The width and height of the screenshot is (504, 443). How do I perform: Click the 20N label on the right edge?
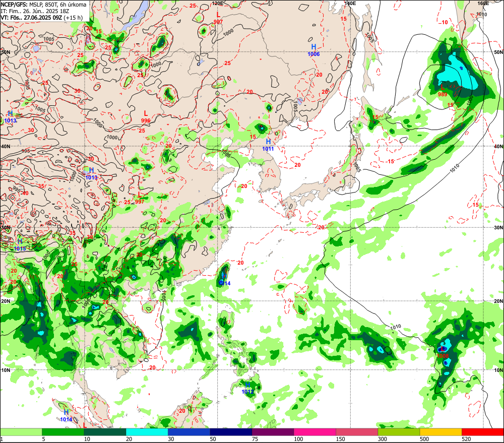pos(498,301)
